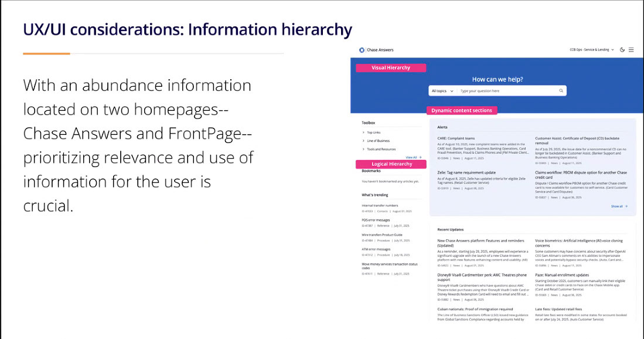The width and height of the screenshot is (644, 339).
Task: Click 'You haven't bookmarked any articles yet'
Action: pos(390,181)
